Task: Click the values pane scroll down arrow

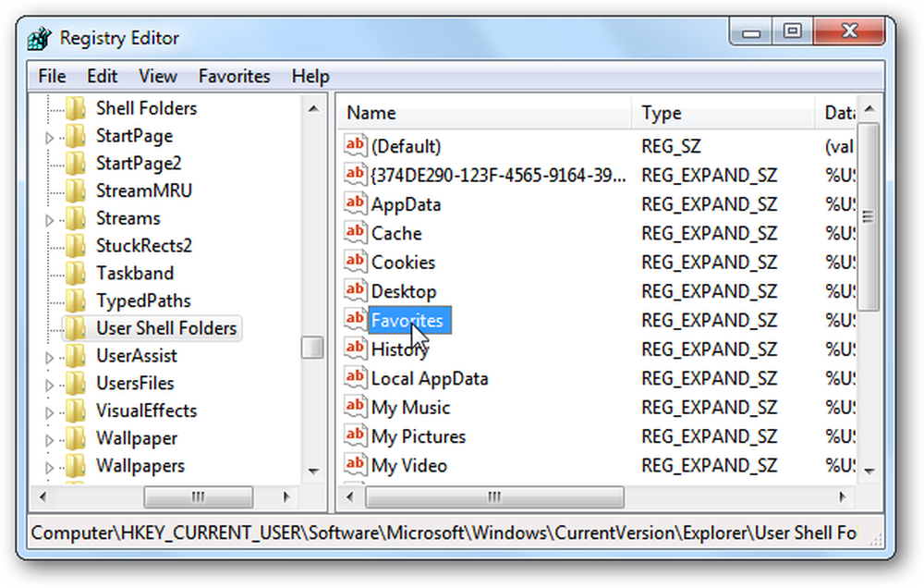Action: click(x=869, y=471)
